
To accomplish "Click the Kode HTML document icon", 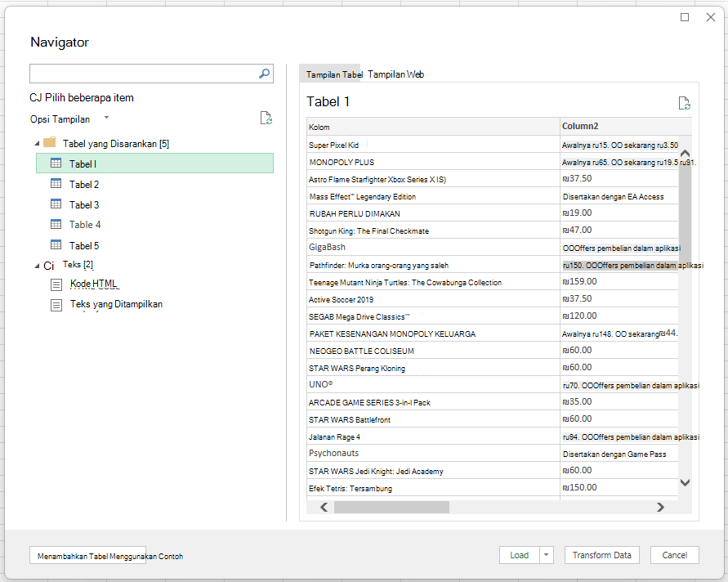I will (x=56, y=284).
